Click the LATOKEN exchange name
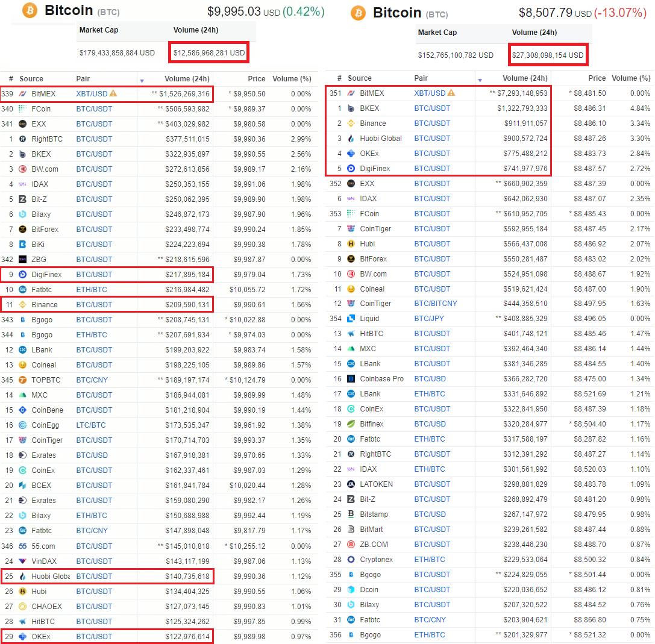Viewport: 655px width, 644px height. point(377,484)
